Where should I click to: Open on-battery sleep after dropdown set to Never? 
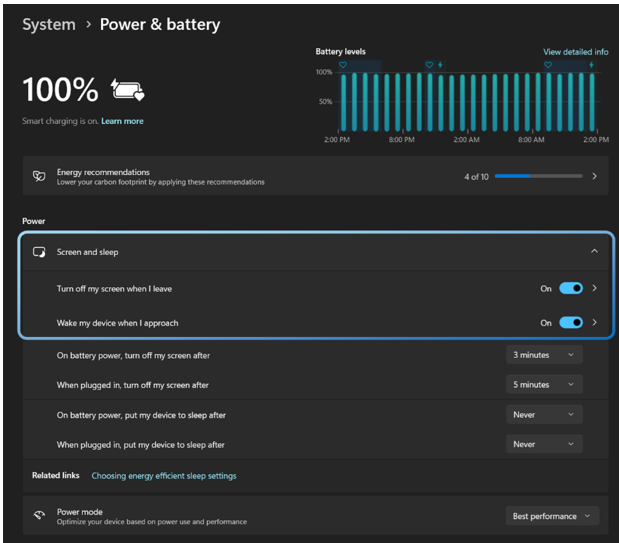[x=544, y=415]
